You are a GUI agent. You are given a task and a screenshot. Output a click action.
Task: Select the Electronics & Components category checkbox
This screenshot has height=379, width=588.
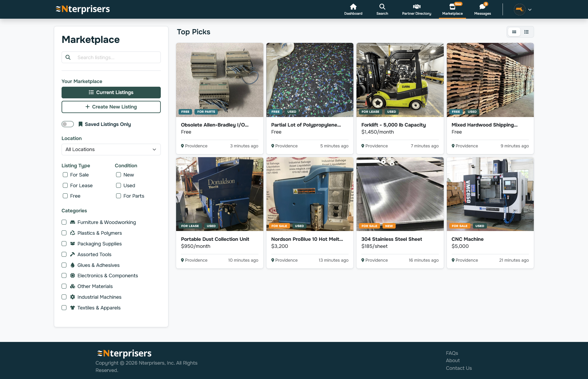tap(64, 275)
